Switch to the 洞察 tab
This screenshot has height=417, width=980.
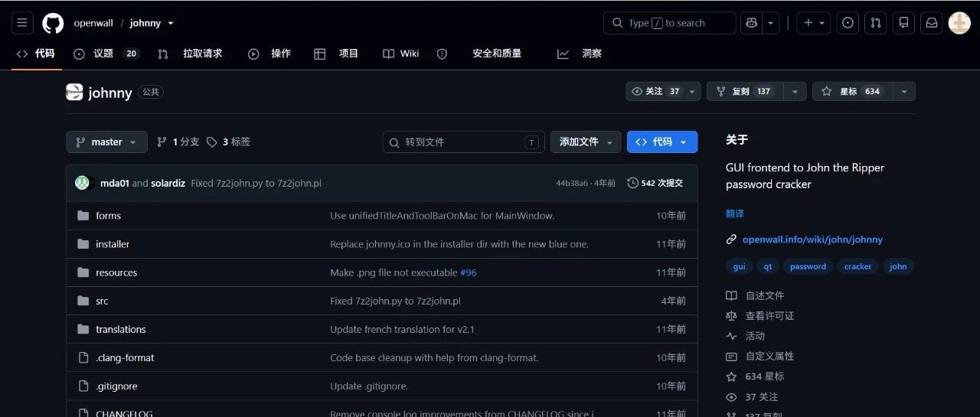click(x=580, y=54)
